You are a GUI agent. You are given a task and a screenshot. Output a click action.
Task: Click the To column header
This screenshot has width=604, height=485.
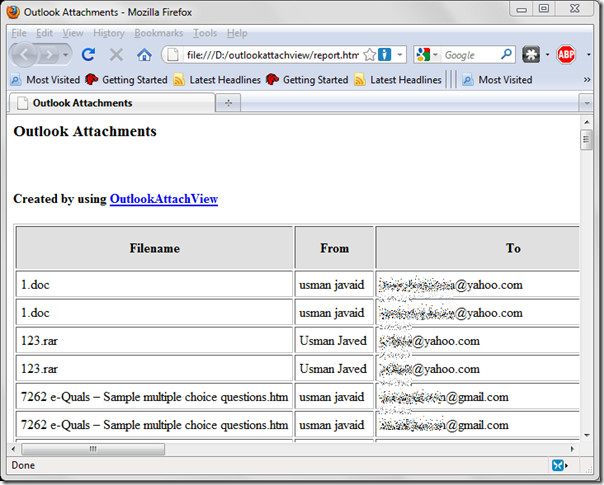[x=478, y=248]
